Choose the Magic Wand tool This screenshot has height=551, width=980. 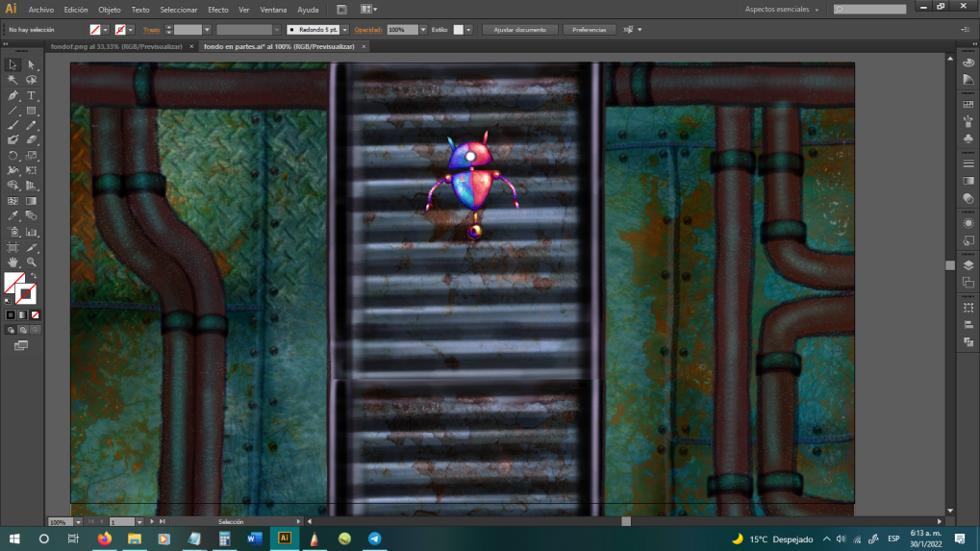pos(13,80)
